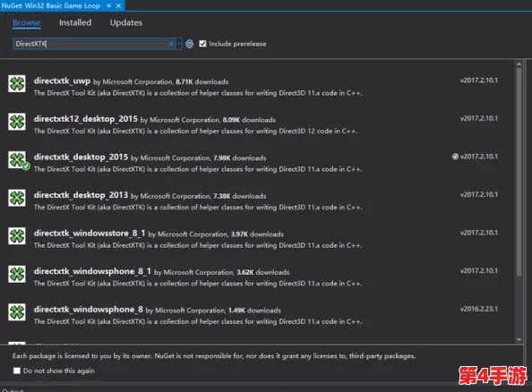Clear the search box with the X icon
This screenshot has height=392, width=532.
pos(171,44)
